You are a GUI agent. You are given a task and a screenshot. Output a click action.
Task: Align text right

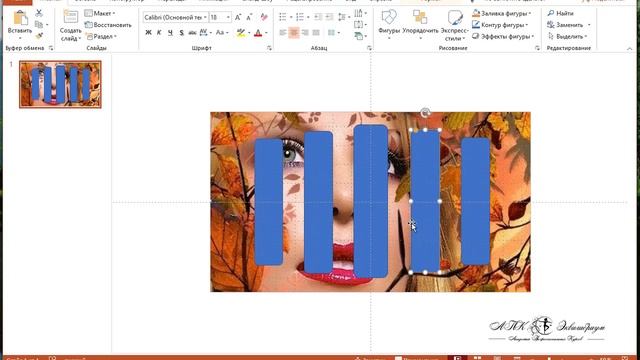click(x=305, y=33)
